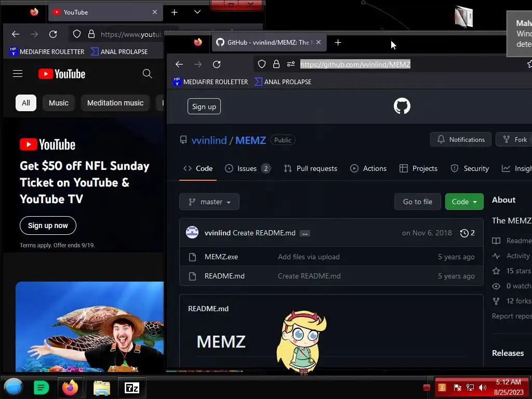Open MrBeast turtle video thumbnail
This screenshot has width=532, height=399.
coord(89,326)
